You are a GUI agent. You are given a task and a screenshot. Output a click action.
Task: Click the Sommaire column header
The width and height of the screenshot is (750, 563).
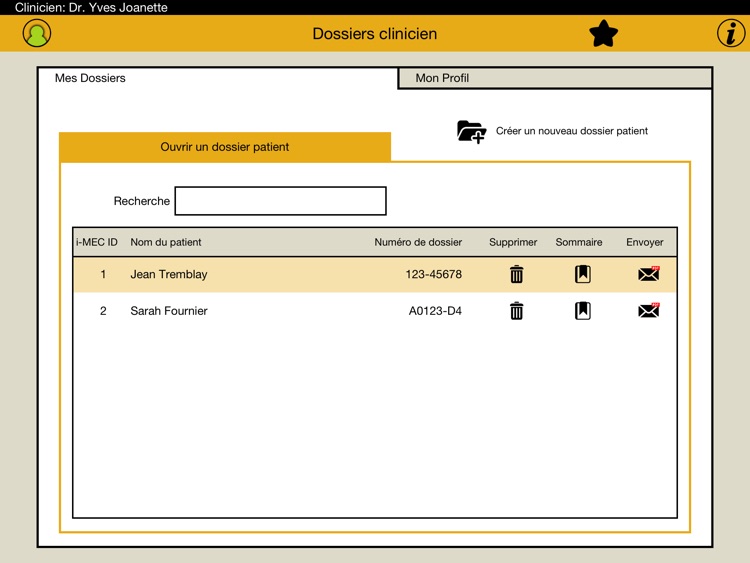[x=579, y=242]
